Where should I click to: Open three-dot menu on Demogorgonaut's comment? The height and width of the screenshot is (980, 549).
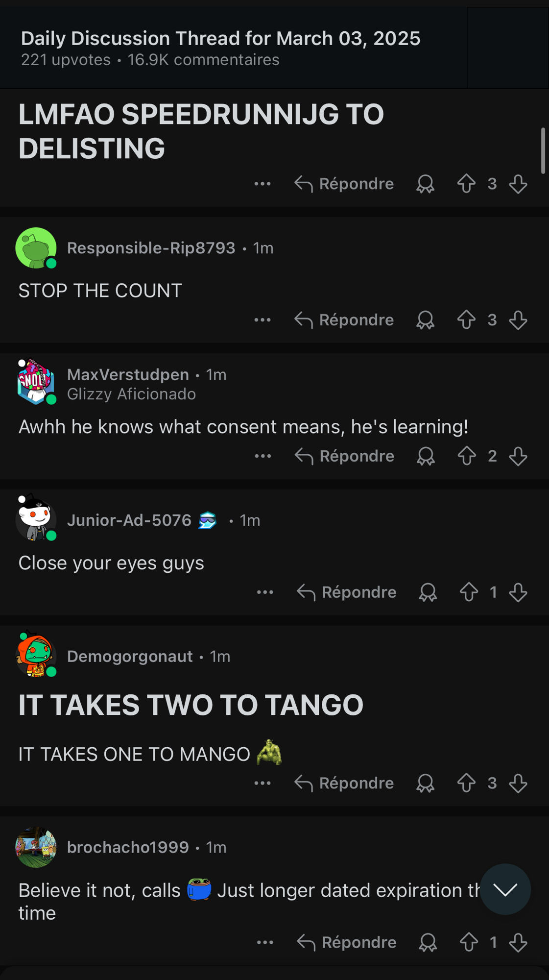263,783
